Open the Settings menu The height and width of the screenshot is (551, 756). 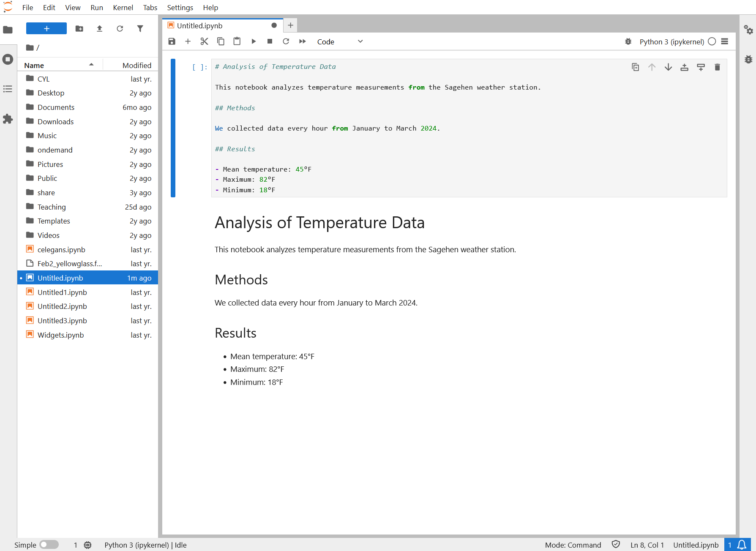tap(180, 8)
